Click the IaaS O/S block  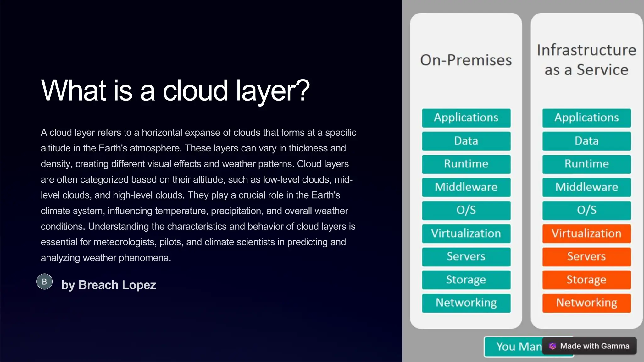[x=586, y=210]
